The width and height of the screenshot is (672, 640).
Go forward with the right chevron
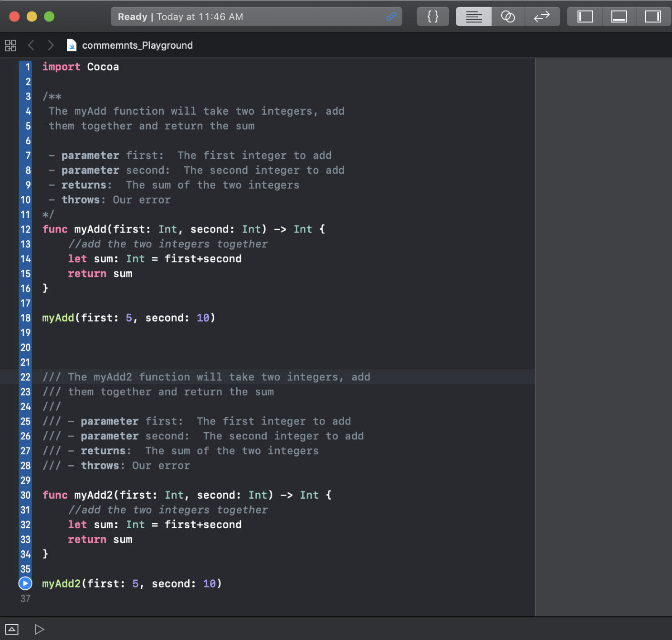pos(51,45)
